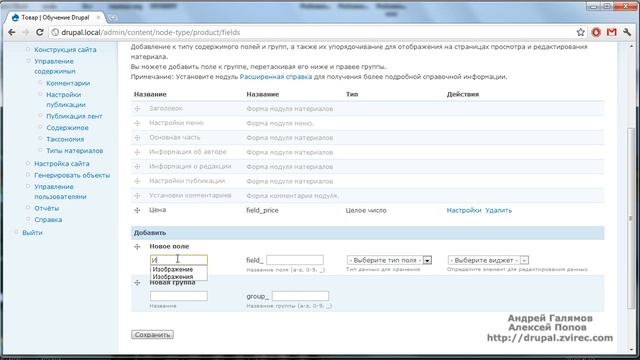Grab the drag handle of Новое поле row
The height and width of the screenshot is (360, 640).
pos(137,247)
